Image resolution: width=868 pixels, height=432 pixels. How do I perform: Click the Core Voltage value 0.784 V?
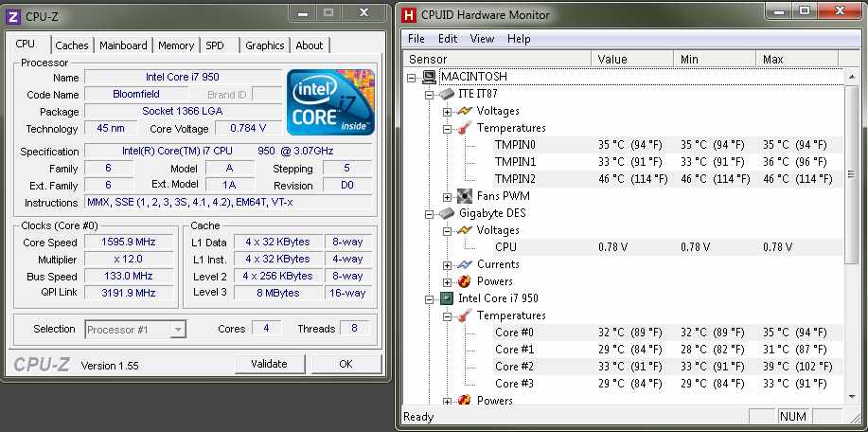[248, 129]
